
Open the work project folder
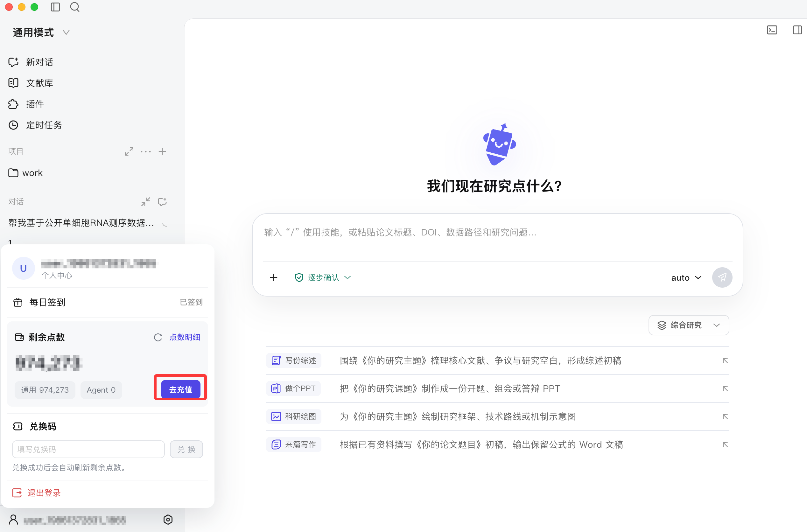25,173
